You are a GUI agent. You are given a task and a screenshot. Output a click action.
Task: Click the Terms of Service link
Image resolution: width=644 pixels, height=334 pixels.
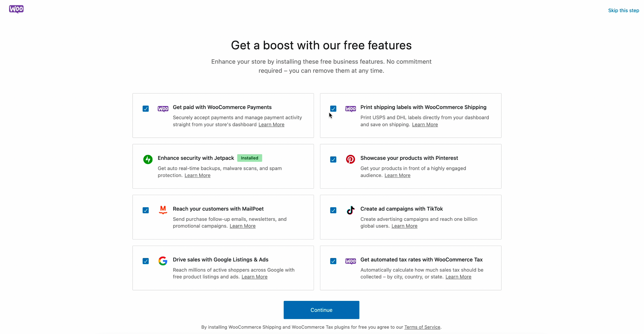(x=422, y=327)
